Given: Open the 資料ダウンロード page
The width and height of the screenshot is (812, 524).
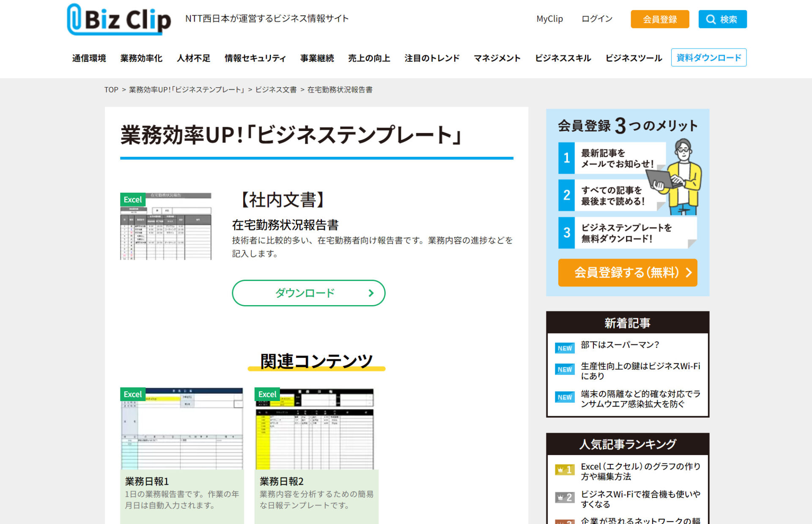Looking at the screenshot, I should coord(708,57).
